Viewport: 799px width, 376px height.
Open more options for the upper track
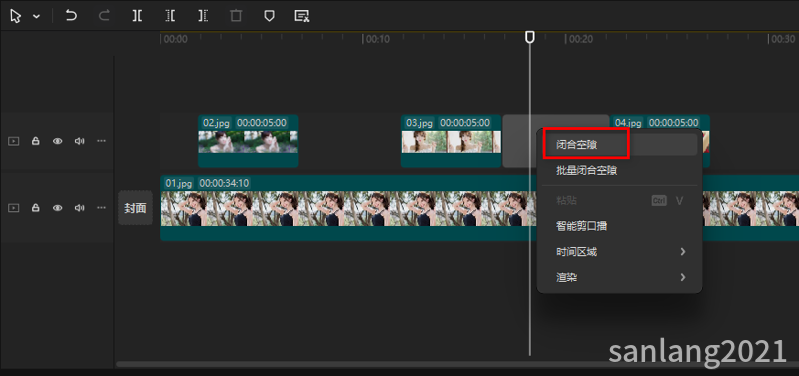pyautogui.click(x=101, y=141)
